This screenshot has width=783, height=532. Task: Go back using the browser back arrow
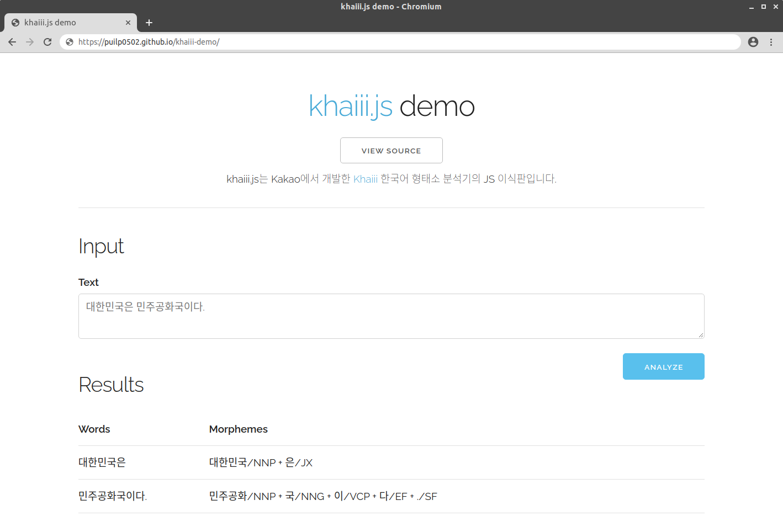coord(12,42)
